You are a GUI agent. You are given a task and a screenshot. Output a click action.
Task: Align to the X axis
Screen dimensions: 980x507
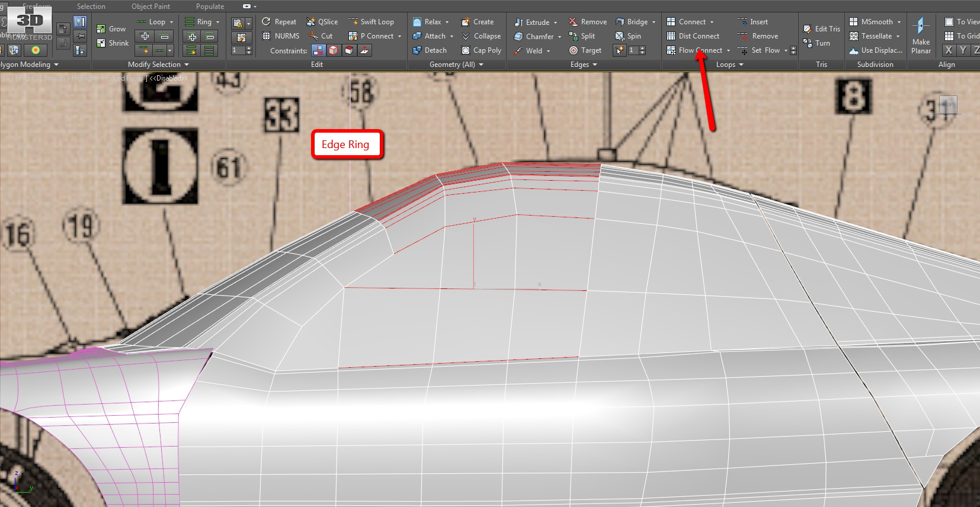[x=949, y=50]
